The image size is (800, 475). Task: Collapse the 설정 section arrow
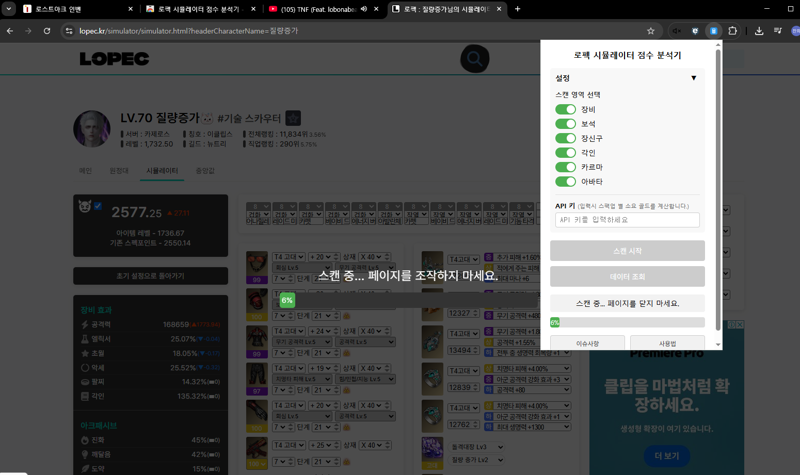click(x=693, y=78)
